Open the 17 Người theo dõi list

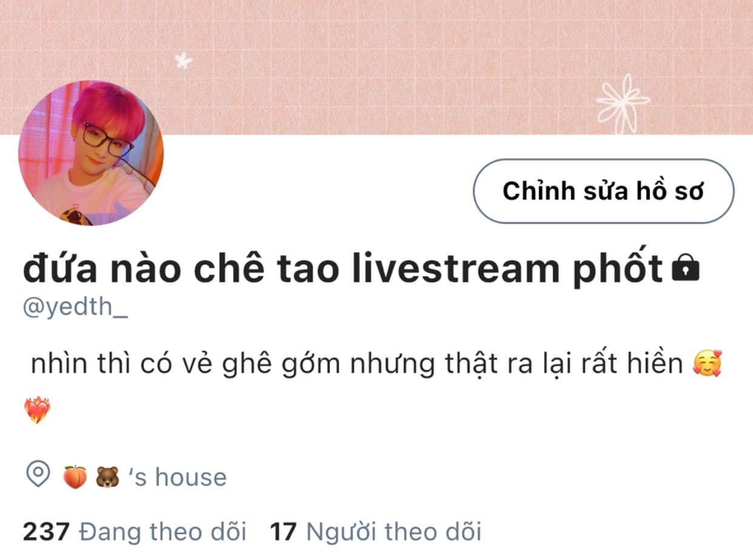coord(375,532)
